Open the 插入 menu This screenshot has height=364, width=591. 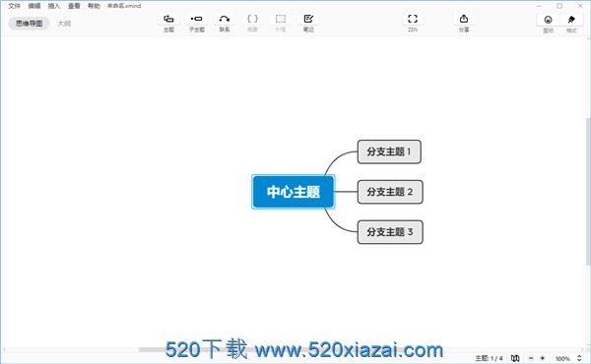tap(54, 6)
